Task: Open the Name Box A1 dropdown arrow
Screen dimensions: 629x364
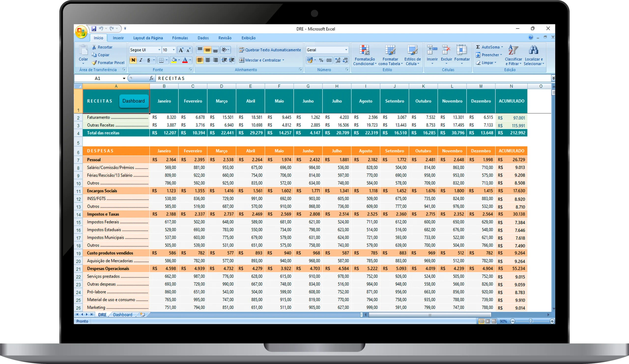Action: 124,78
